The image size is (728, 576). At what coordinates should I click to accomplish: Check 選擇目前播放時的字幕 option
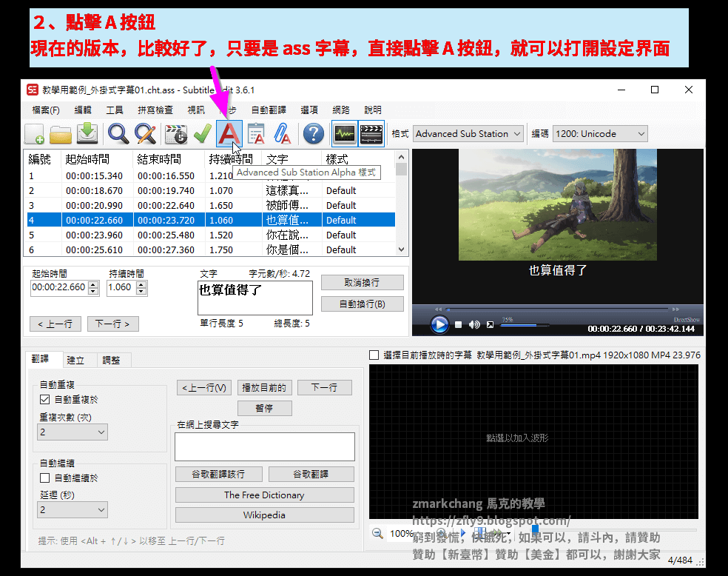tap(374, 355)
